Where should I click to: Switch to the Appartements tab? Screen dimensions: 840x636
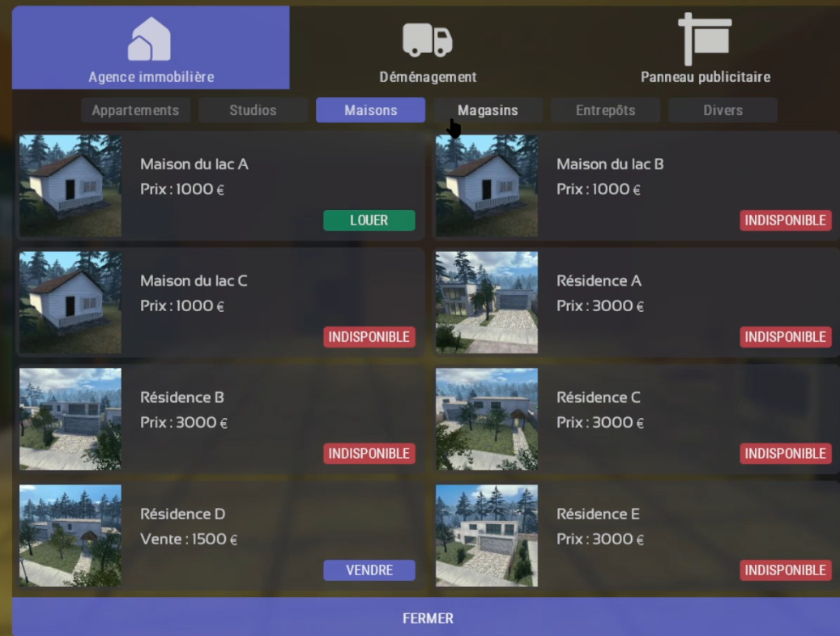coord(135,110)
